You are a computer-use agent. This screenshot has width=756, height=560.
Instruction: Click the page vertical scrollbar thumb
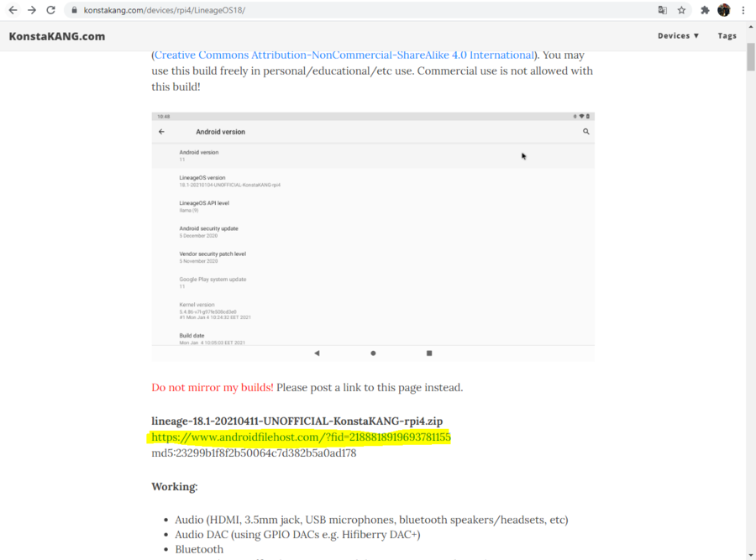tap(751, 57)
